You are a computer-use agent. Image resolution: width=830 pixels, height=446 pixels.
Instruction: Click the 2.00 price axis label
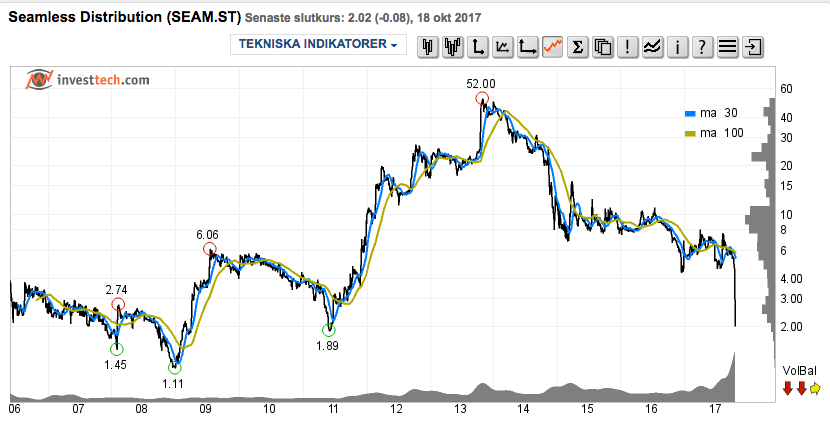pyautogui.click(x=791, y=326)
